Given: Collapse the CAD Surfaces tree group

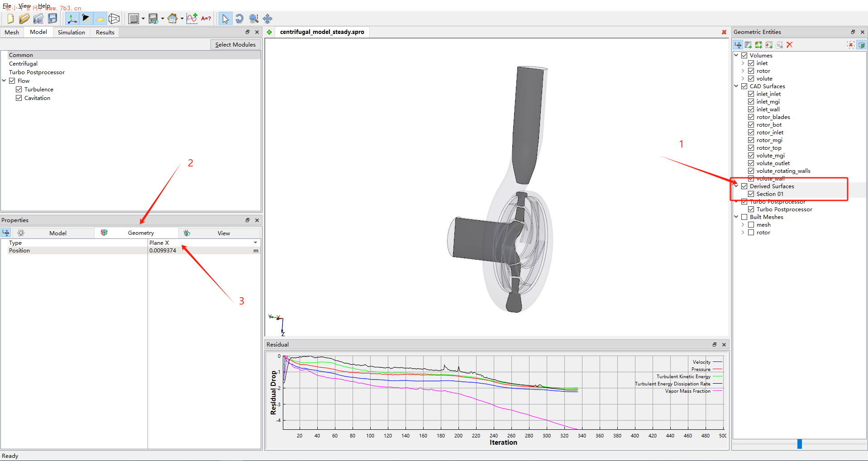Looking at the screenshot, I should coord(736,86).
